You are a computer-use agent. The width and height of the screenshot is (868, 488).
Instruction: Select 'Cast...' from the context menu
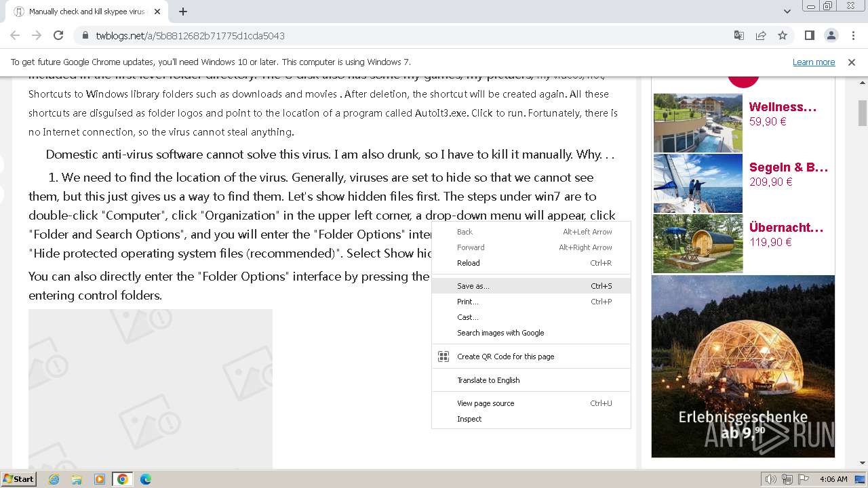coord(531,317)
